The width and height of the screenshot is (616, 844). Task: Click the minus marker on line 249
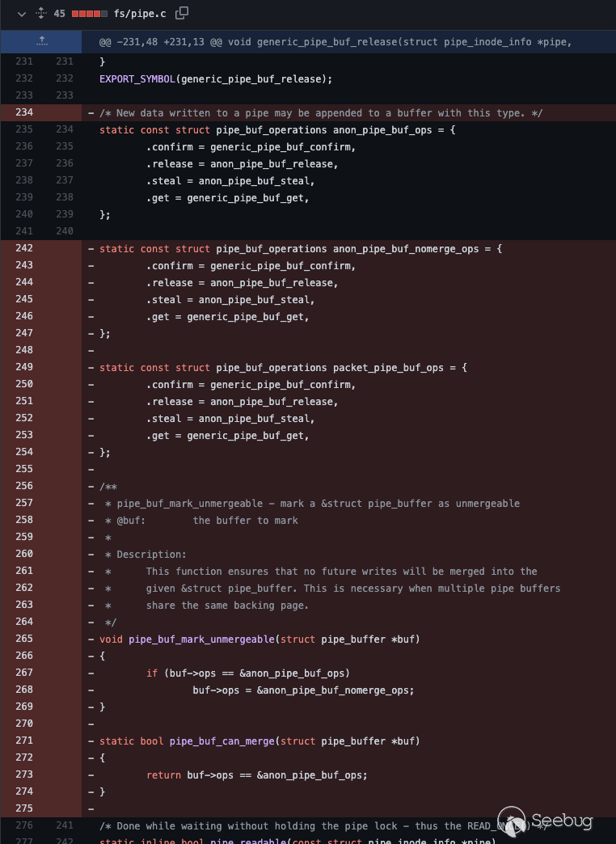click(x=91, y=367)
